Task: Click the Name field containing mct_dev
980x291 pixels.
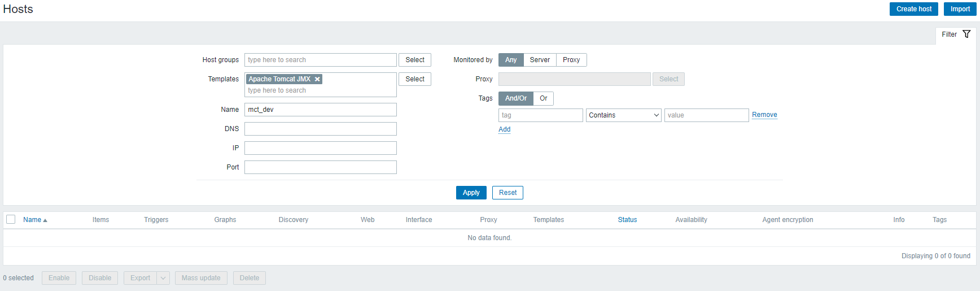Action: pyautogui.click(x=321, y=110)
